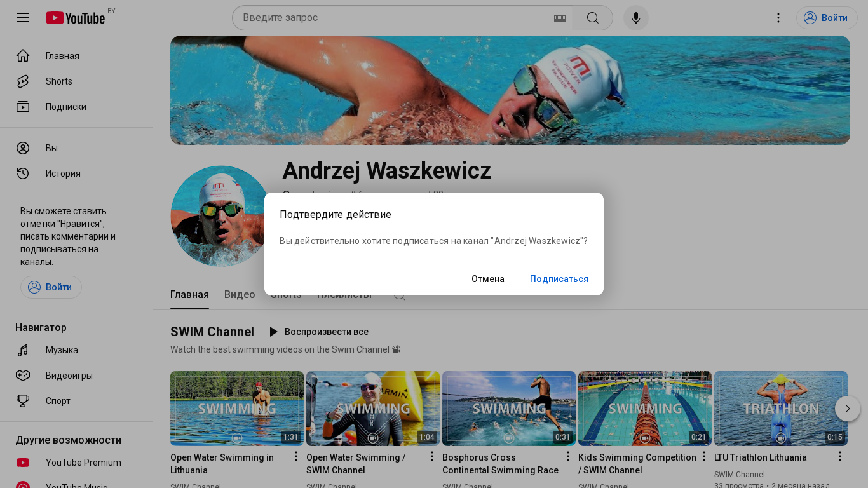Start voice search with the microphone
Image resolution: width=868 pixels, height=488 pixels.
[x=636, y=18]
